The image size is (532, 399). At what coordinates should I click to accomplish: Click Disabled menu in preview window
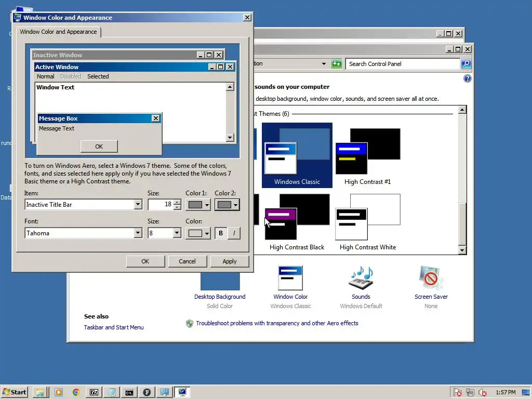71,76
